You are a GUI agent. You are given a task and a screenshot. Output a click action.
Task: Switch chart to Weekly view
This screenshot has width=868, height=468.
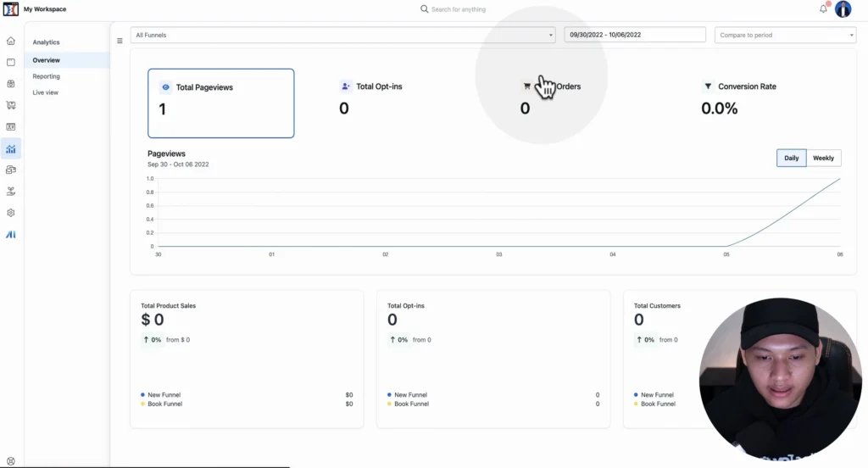click(x=823, y=159)
